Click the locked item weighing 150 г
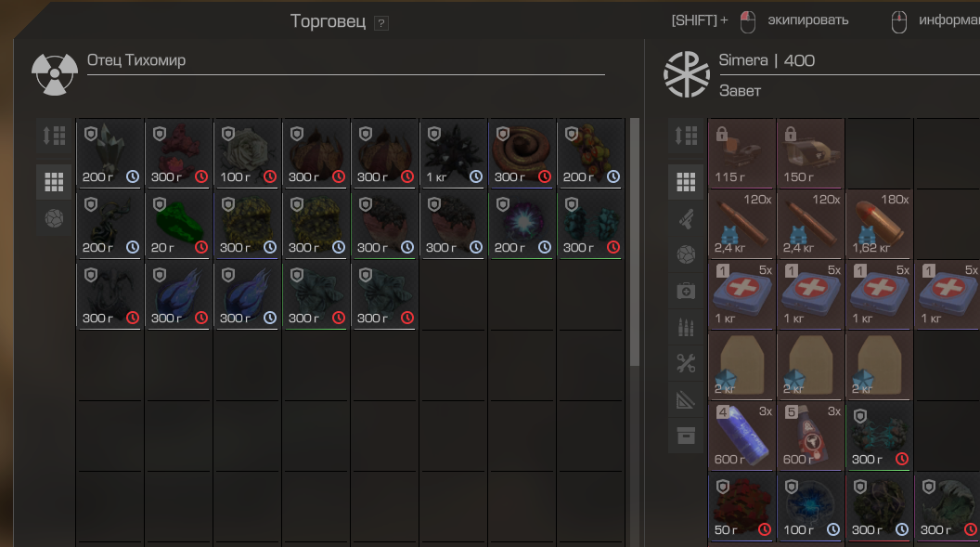This screenshot has width=980, height=547. [x=810, y=154]
